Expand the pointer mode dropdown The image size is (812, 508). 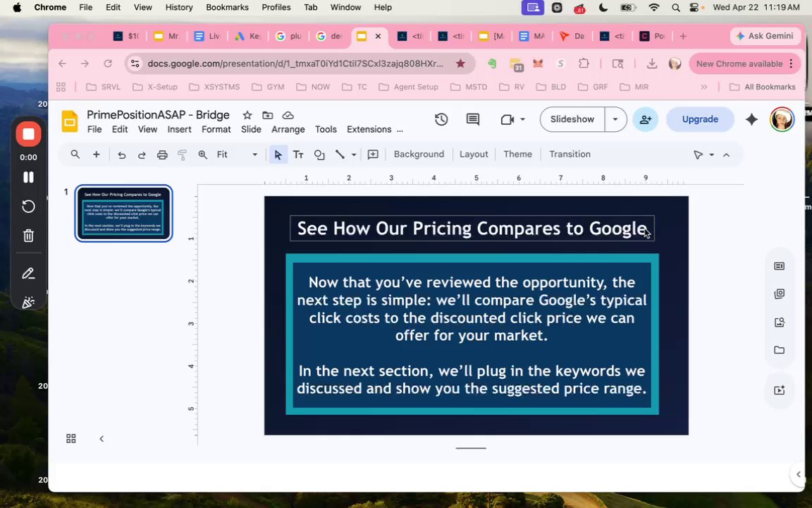(x=711, y=155)
